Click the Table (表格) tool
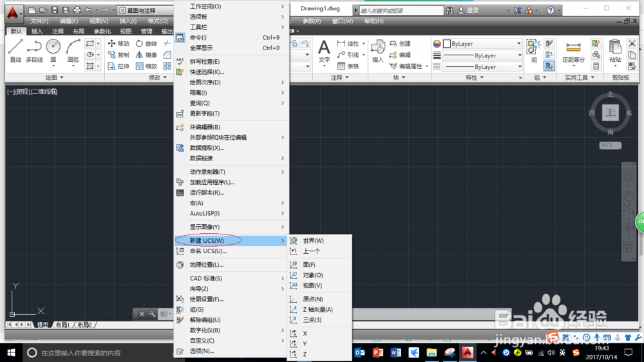 pyautogui.click(x=348, y=66)
